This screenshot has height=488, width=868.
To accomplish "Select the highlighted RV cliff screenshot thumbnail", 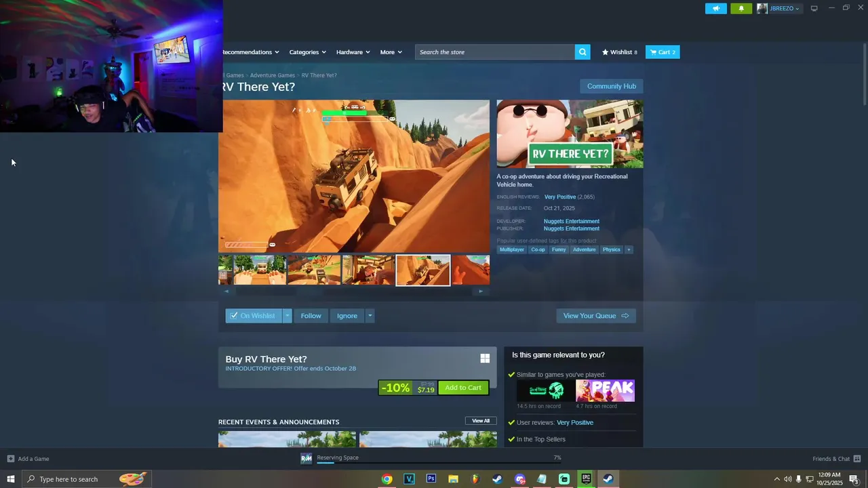I will click(x=423, y=270).
